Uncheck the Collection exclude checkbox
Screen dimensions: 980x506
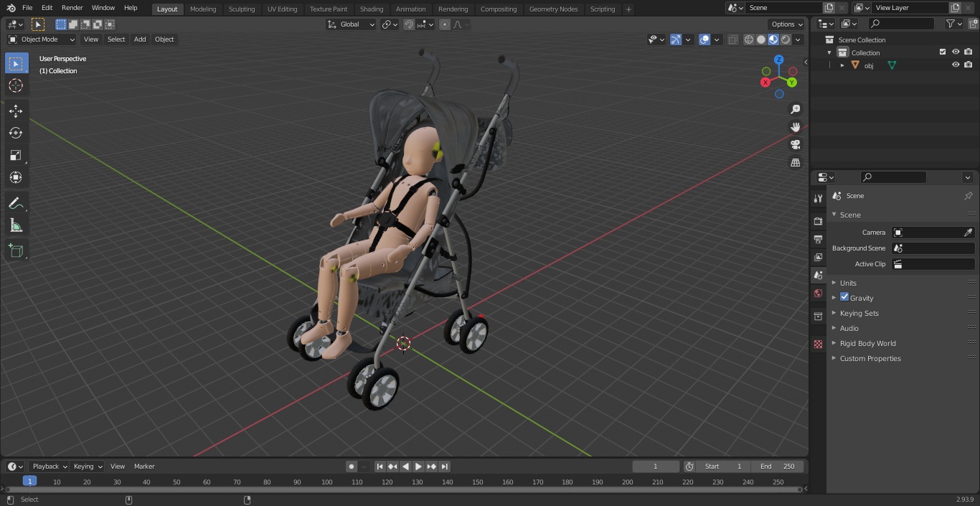pos(943,52)
